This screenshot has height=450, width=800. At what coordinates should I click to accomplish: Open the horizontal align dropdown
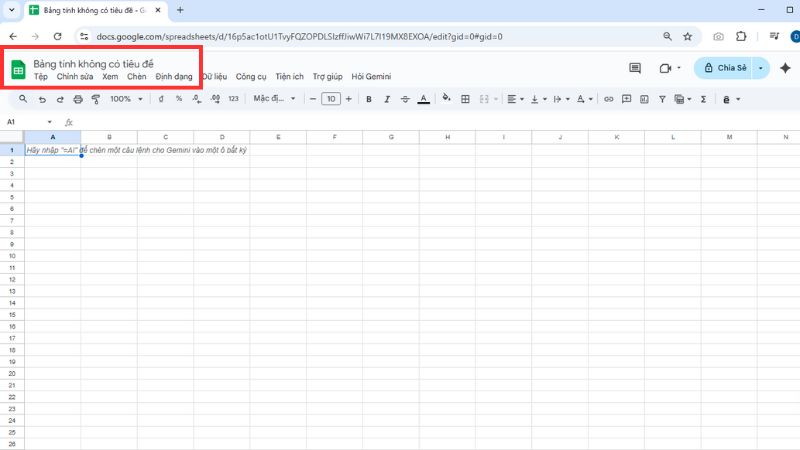point(514,99)
